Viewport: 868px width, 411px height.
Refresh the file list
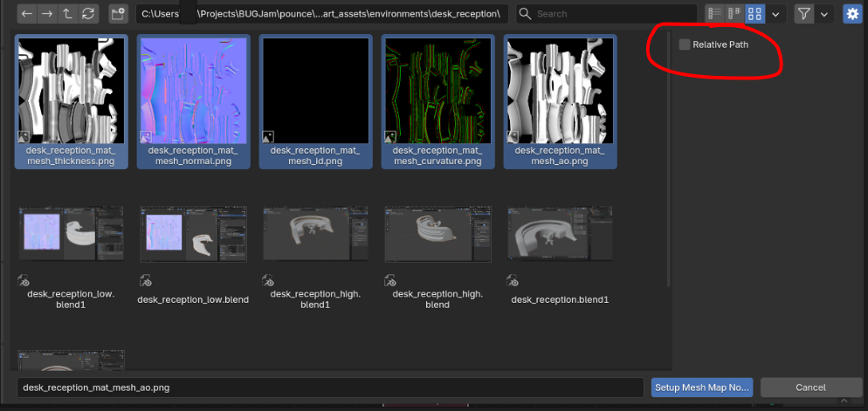pyautogui.click(x=87, y=14)
